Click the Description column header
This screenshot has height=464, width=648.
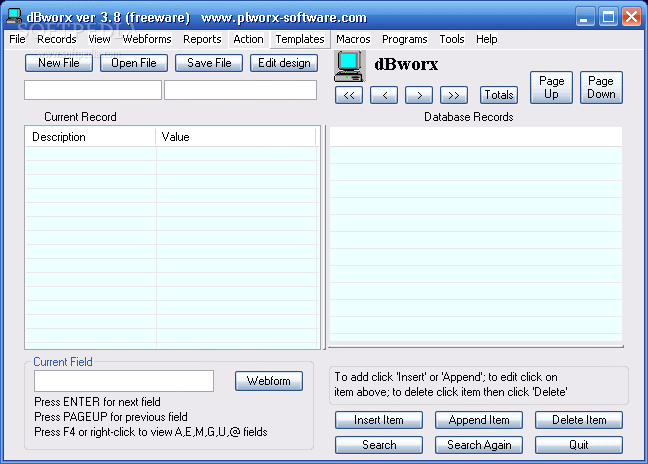pos(91,137)
